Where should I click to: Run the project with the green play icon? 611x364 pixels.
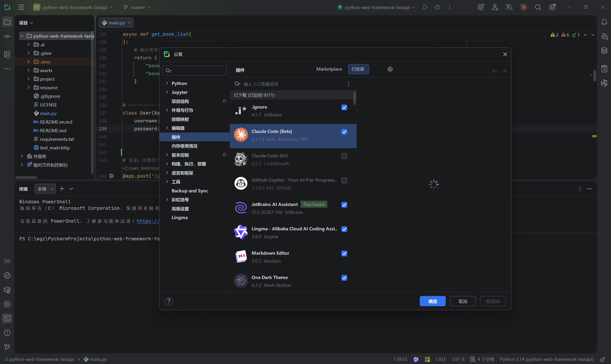tap(425, 7)
